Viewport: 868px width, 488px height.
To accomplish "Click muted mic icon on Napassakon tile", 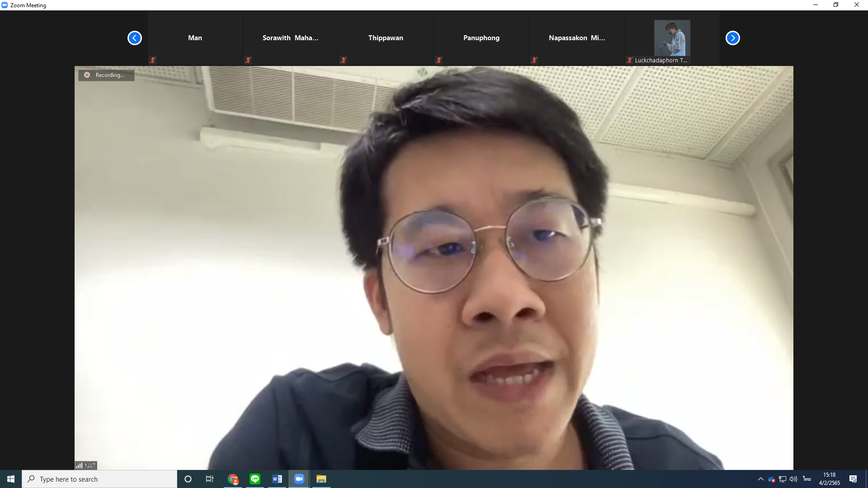I will click(x=534, y=60).
